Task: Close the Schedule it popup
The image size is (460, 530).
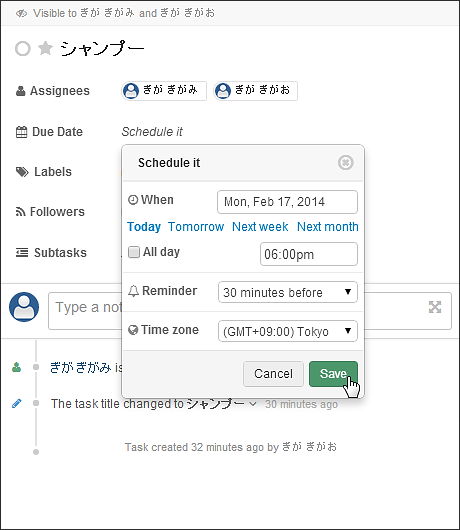Action: point(345,163)
